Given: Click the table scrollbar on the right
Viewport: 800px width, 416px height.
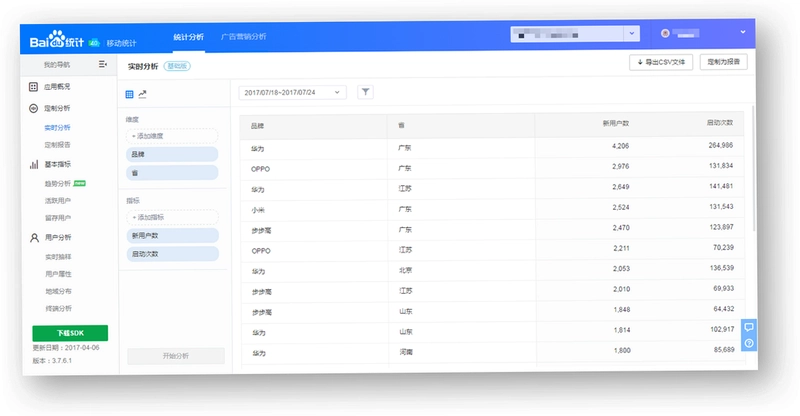Looking at the screenshot, I should [x=753, y=168].
